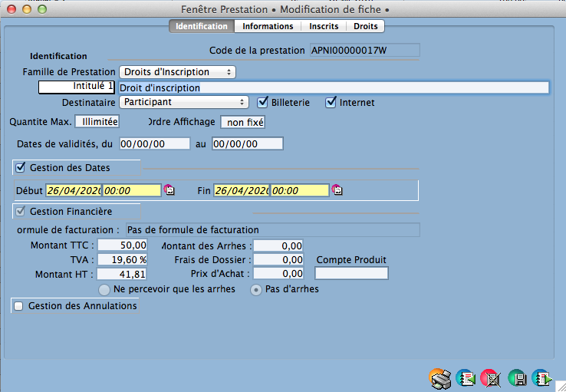Save the record with green floppy icon
This screenshot has height=392, width=566.
[x=517, y=378]
